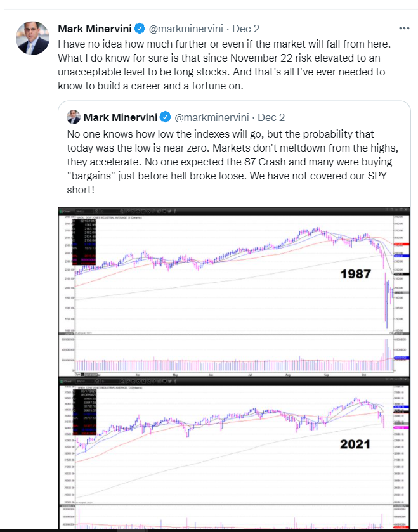Open Mark Minervini's profile from the top name
Image resolution: width=418 pixels, height=532 pixels.
pyautogui.click(x=94, y=29)
